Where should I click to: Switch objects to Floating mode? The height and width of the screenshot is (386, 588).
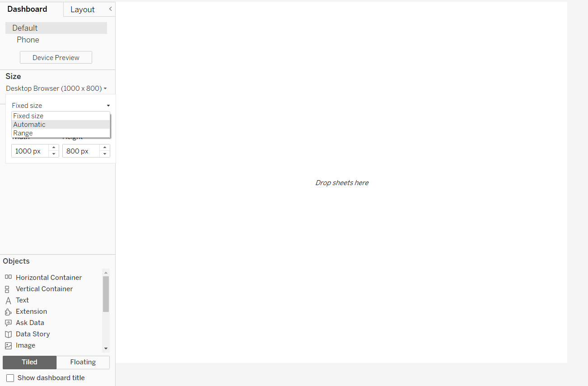coord(83,362)
